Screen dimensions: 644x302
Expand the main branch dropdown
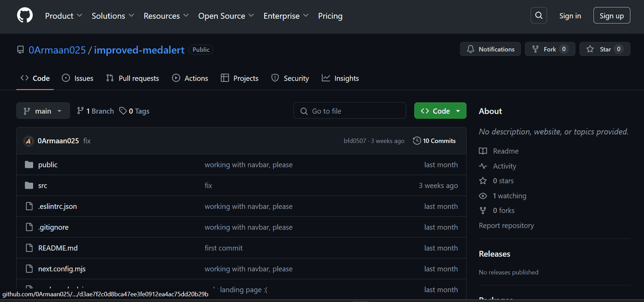(x=43, y=111)
